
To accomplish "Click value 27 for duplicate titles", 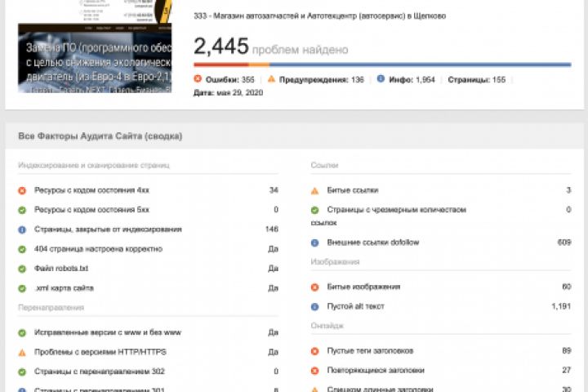I will click(x=567, y=370).
